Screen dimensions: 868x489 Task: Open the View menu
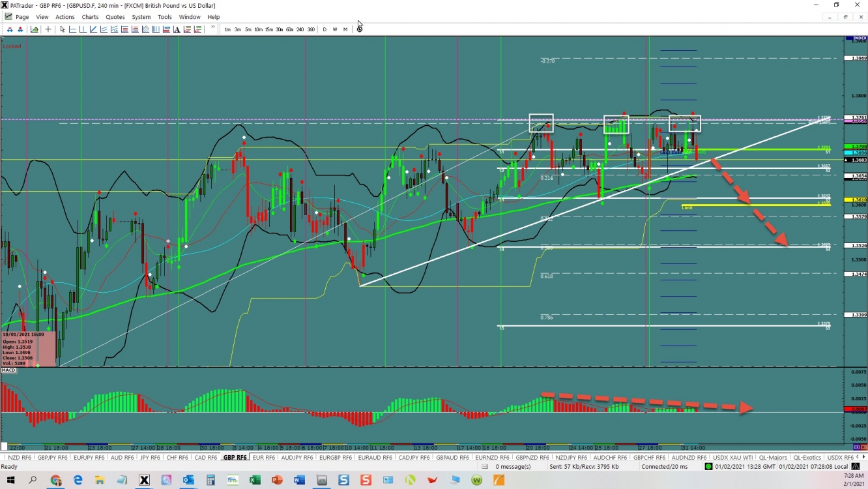click(x=42, y=17)
